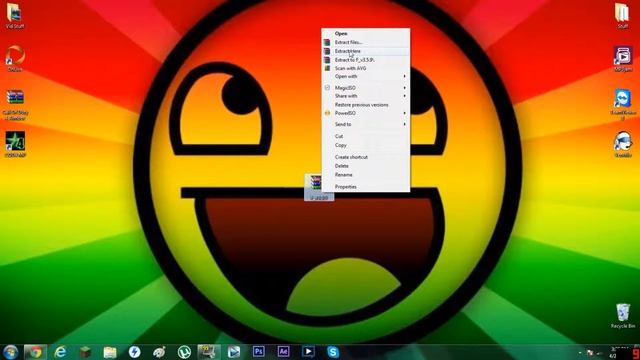
Task: Open Properties from context menu
Action: [x=365, y=187]
